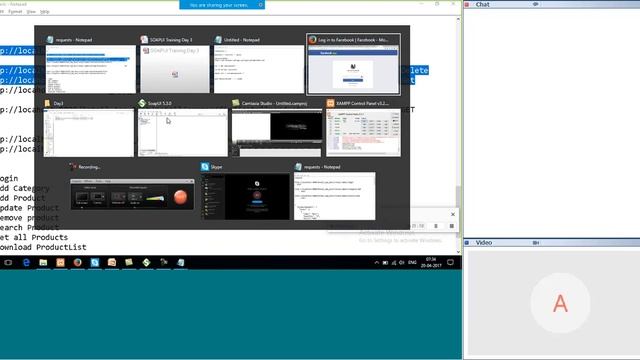640x360 pixels.
Task: Switch to Camtasia Studio window thumbnail
Action: 277,133
